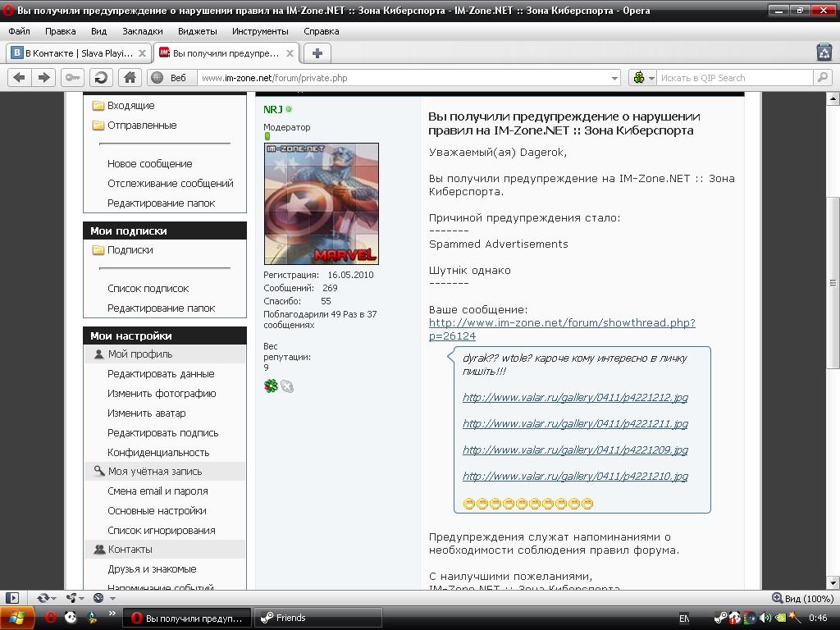Open Список игнорирования link
Viewport: 840px width, 630px height.
coord(162,531)
